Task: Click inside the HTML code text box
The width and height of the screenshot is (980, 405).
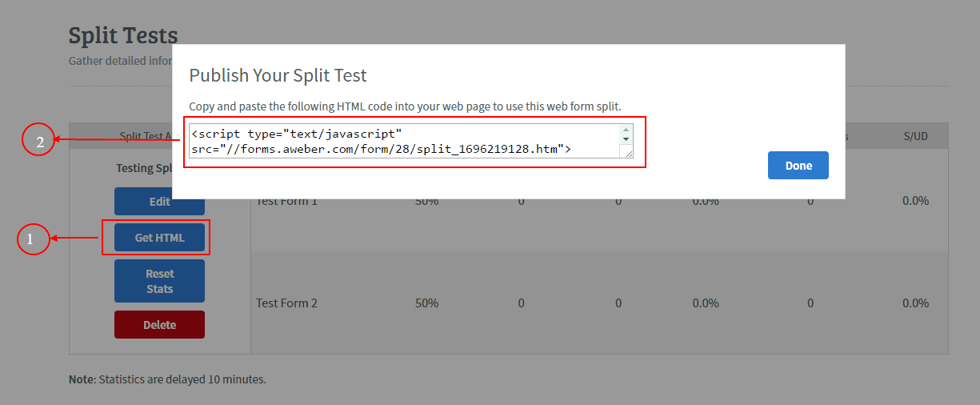Action: click(400, 140)
